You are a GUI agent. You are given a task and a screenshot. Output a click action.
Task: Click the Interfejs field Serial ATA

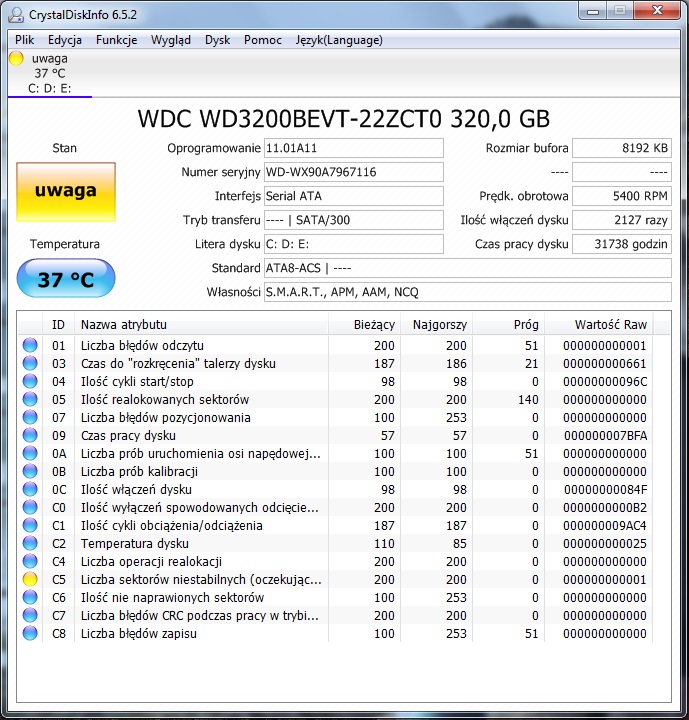pos(354,196)
